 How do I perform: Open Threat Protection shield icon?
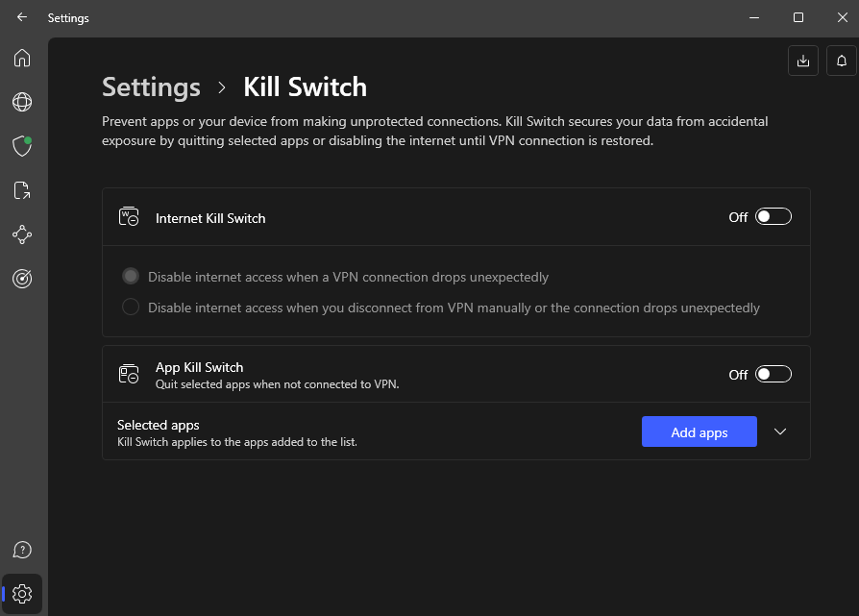(22, 146)
